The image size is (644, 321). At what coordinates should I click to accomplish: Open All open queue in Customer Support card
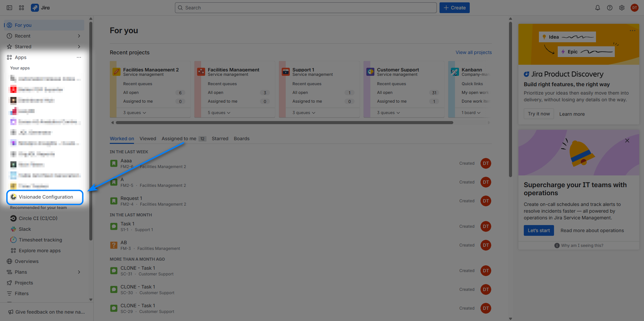(385, 93)
